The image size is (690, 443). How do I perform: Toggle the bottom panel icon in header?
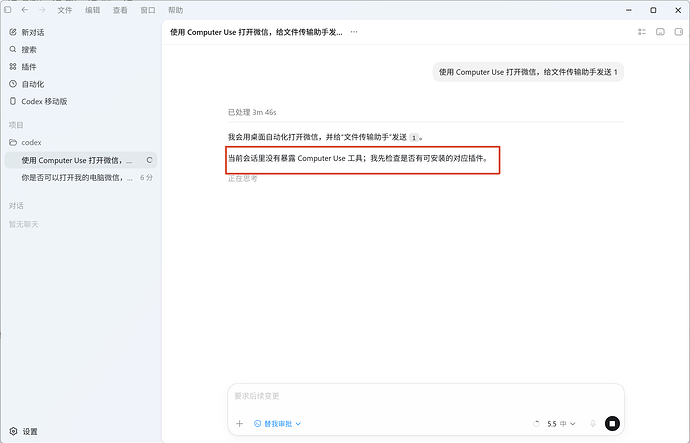[x=660, y=32]
